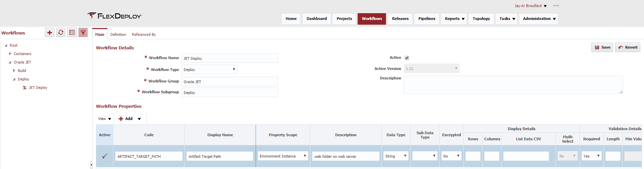Click the Save button

(x=602, y=47)
